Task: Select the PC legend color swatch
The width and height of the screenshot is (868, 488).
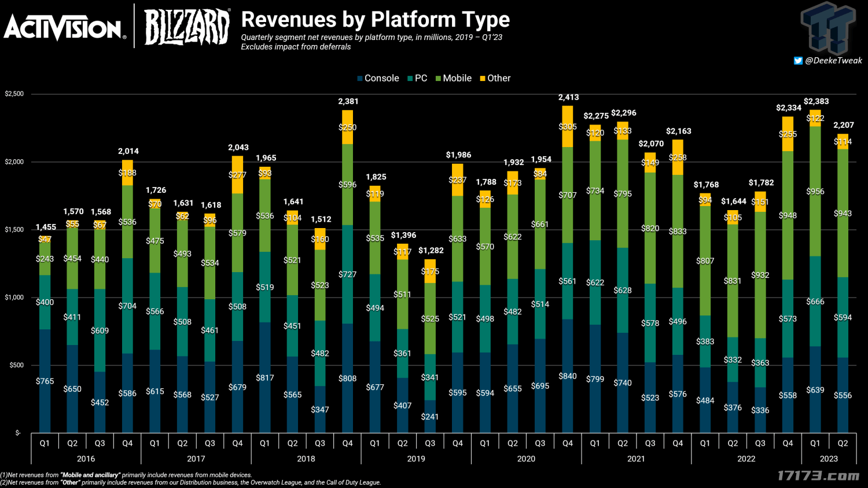Action: [x=410, y=78]
